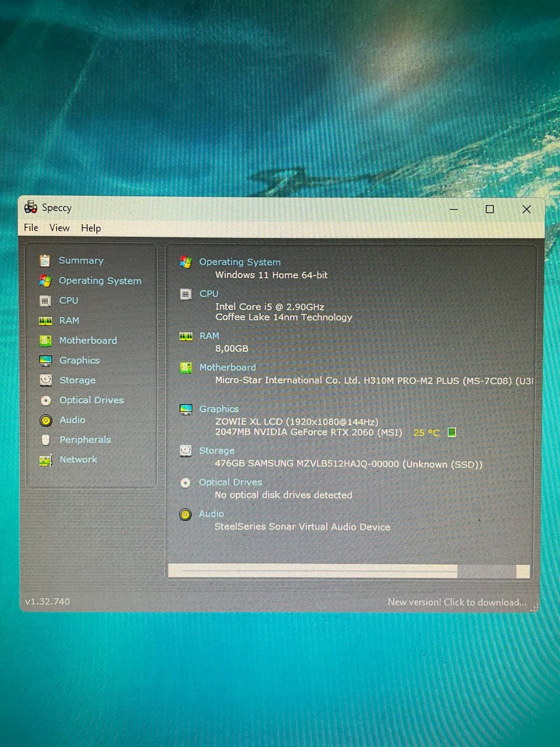Open the View menu
This screenshot has height=747, width=560.
pyautogui.click(x=60, y=228)
